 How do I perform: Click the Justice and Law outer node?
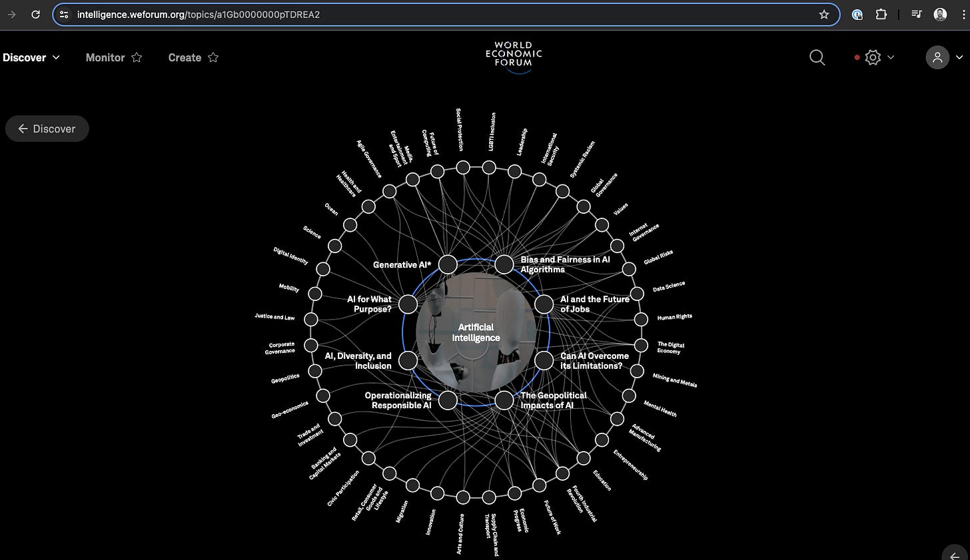point(311,320)
